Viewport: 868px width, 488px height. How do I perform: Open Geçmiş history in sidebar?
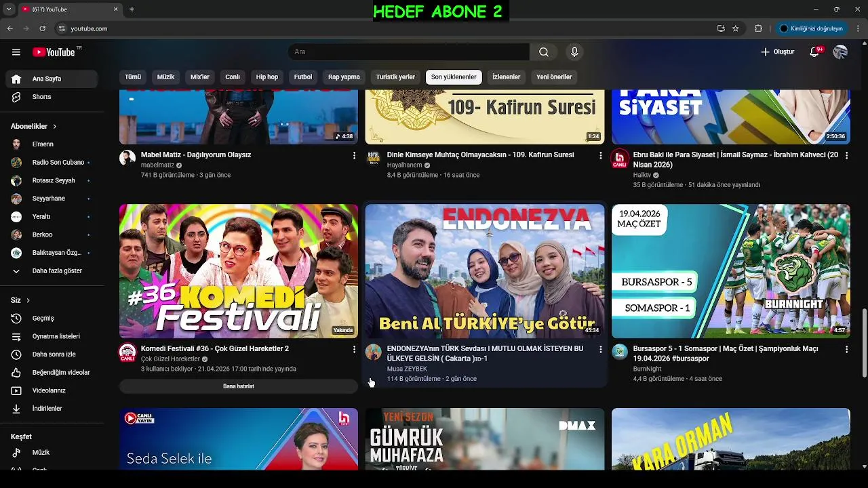coord(52,319)
